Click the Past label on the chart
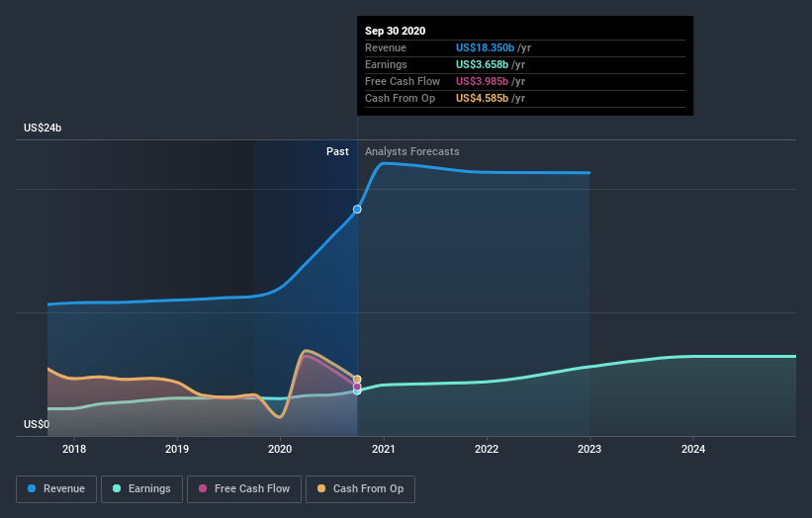This screenshot has width=812, height=518. tap(337, 151)
